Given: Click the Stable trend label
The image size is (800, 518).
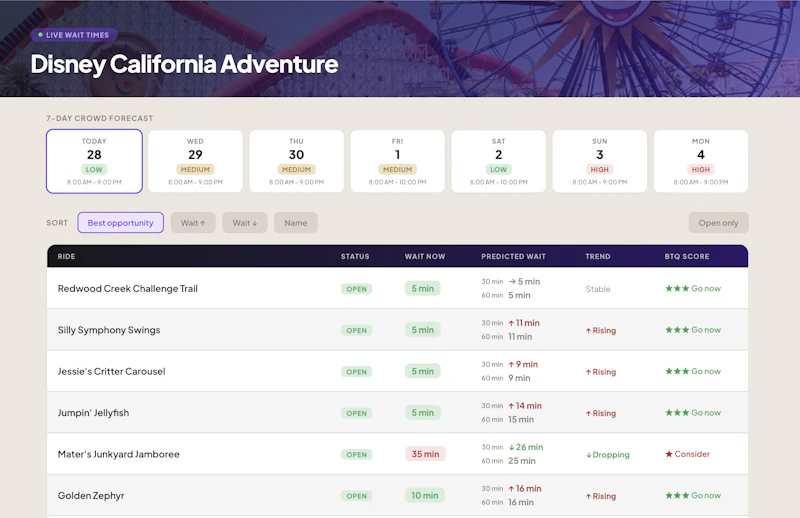Looking at the screenshot, I should point(598,289).
